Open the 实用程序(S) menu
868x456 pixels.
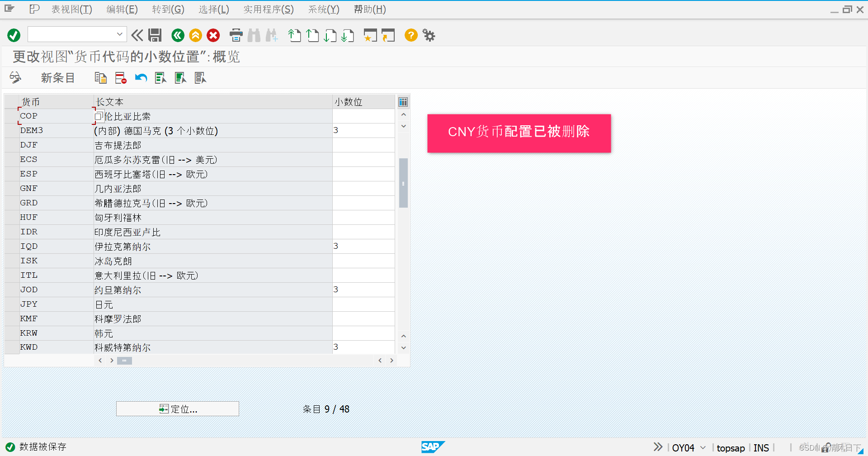pyautogui.click(x=269, y=9)
